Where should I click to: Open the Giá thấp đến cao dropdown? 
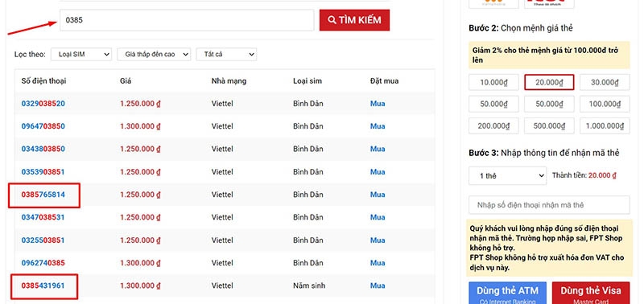tap(154, 54)
